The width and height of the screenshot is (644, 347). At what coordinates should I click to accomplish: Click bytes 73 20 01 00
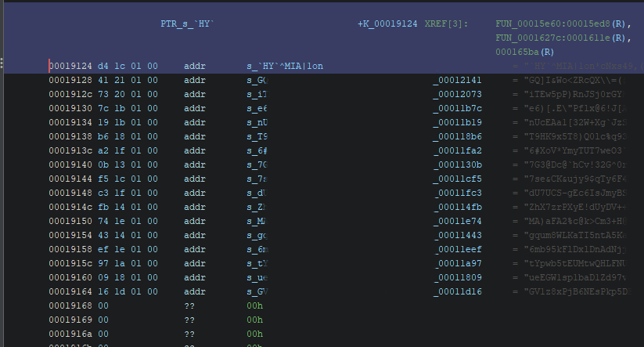tap(128, 94)
